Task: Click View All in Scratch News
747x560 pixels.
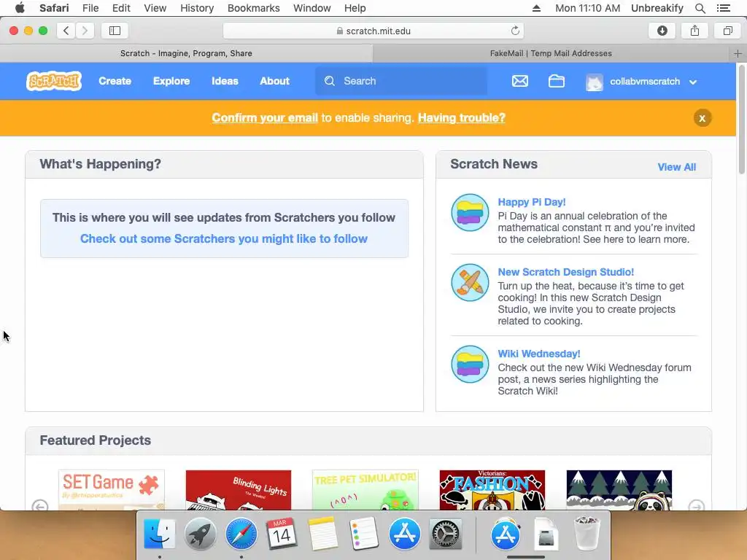Action: (676, 167)
